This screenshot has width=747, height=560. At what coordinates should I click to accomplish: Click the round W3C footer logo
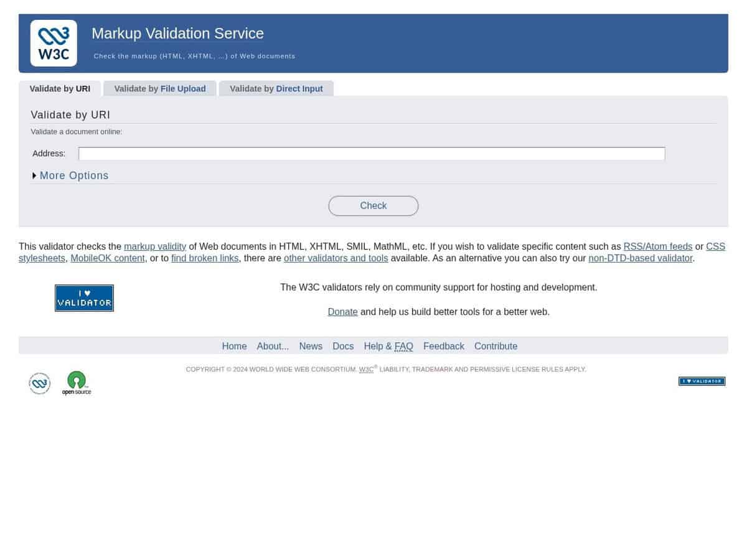[x=40, y=383]
